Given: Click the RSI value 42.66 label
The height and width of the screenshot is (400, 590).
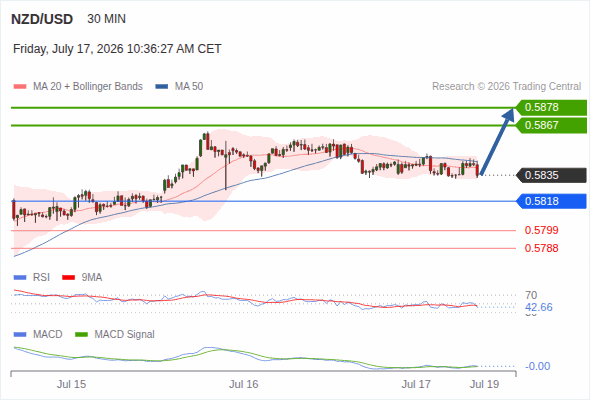Looking at the screenshot, I should coord(539,307).
